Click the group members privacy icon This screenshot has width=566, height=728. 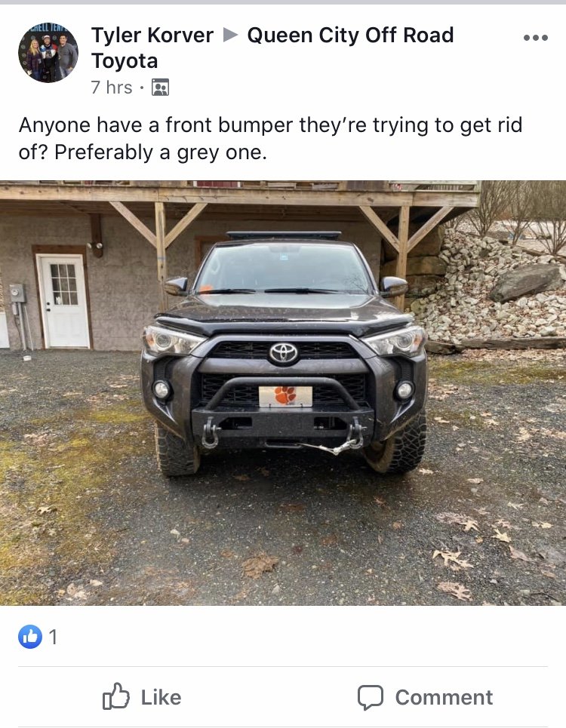coord(160,88)
